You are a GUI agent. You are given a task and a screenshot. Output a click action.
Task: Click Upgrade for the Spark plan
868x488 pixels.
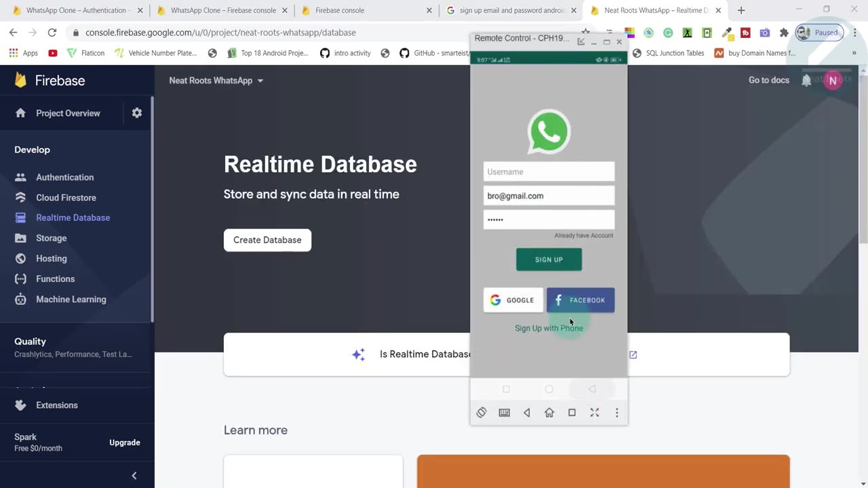pyautogui.click(x=125, y=443)
